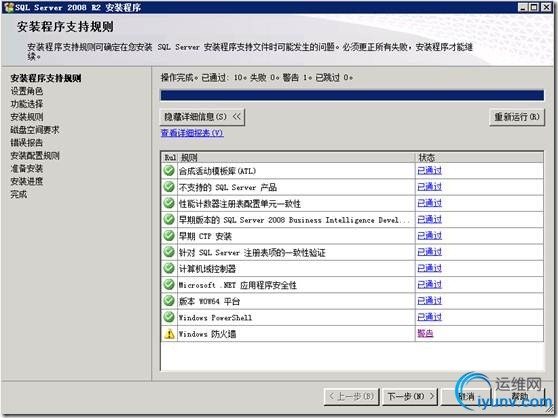Viewport: 558px width, 418px height.
Task: Click the 帮助 button
Action: 520,396
